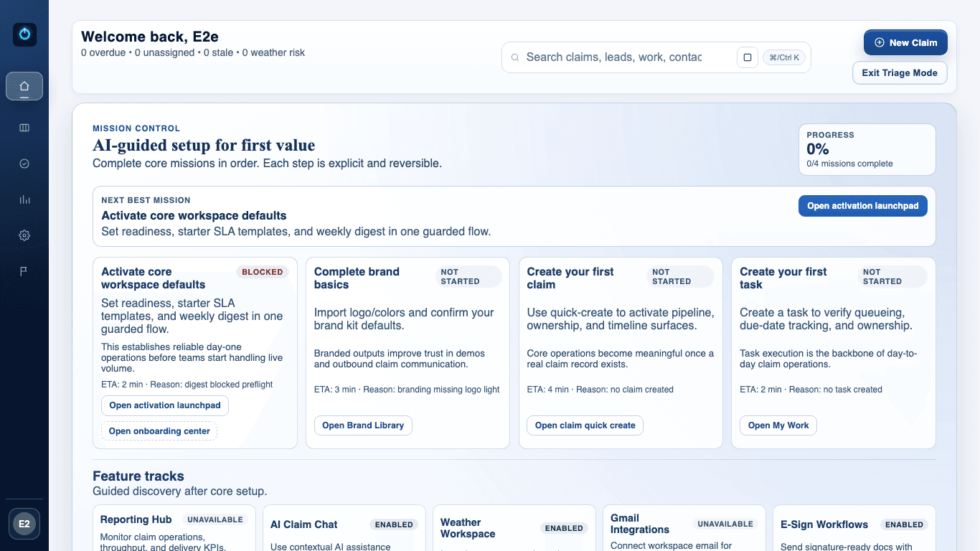The height and width of the screenshot is (551, 980).
Task: Open My Work from the task mission card
Action: pyautogui.click(x=778, y=425)
